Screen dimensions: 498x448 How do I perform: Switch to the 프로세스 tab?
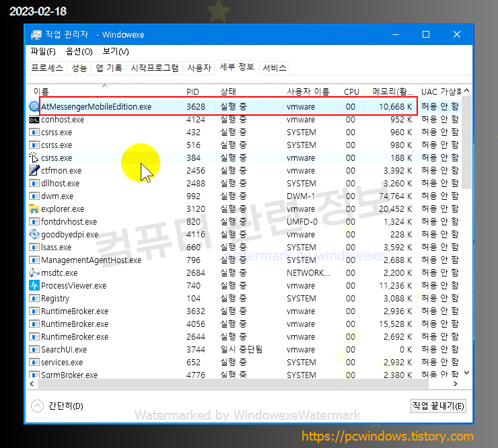point(47,68)
